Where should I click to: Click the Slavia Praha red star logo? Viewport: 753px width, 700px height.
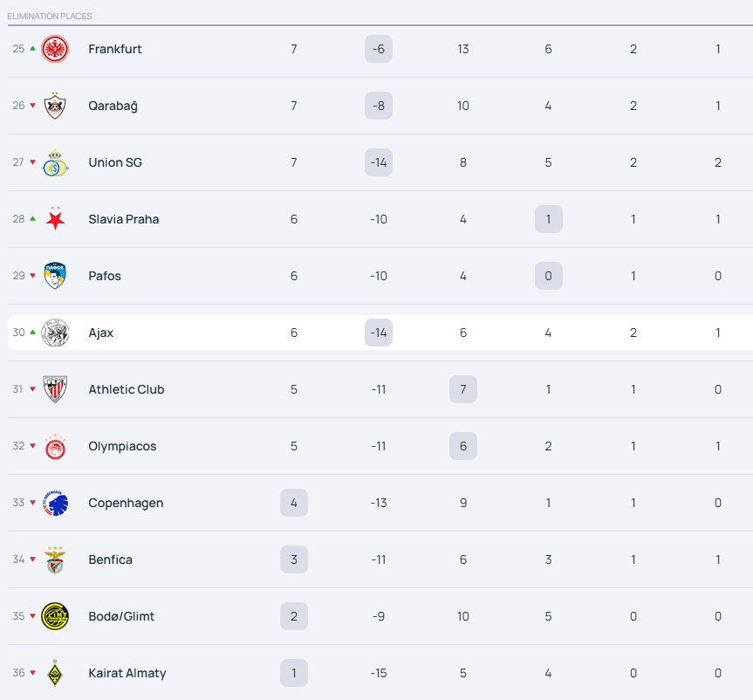55,219
